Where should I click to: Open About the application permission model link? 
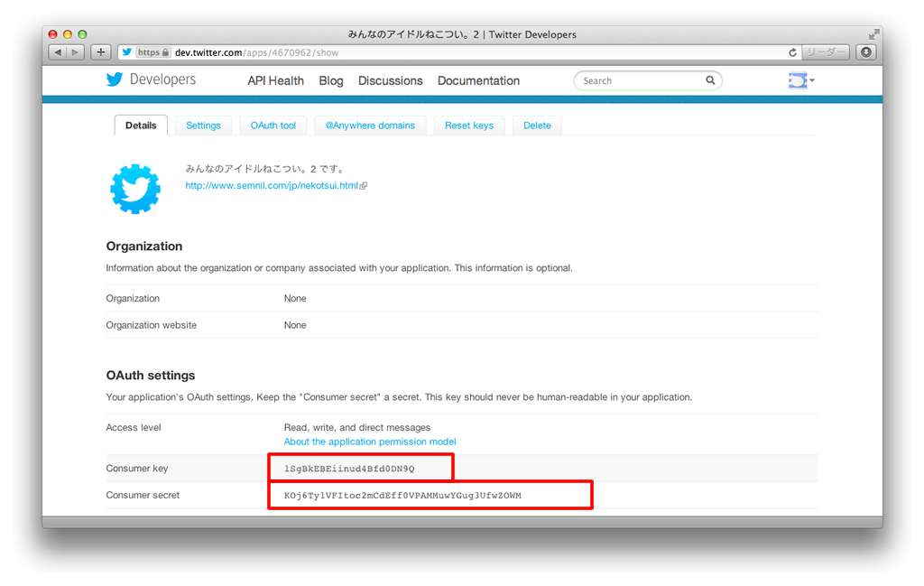[x=370, y=442]
